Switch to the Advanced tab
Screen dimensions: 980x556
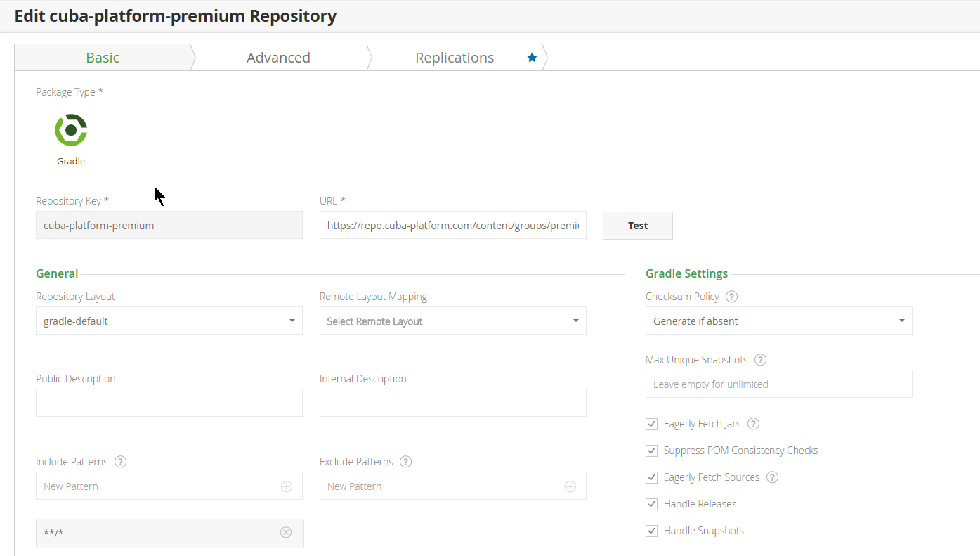(x=278, y=58)
